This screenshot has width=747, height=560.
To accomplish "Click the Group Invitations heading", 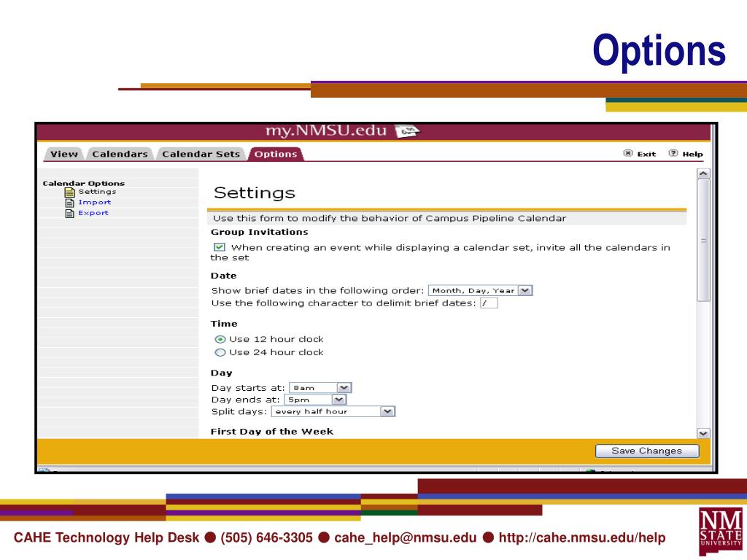I will click(x=259, y=233).
